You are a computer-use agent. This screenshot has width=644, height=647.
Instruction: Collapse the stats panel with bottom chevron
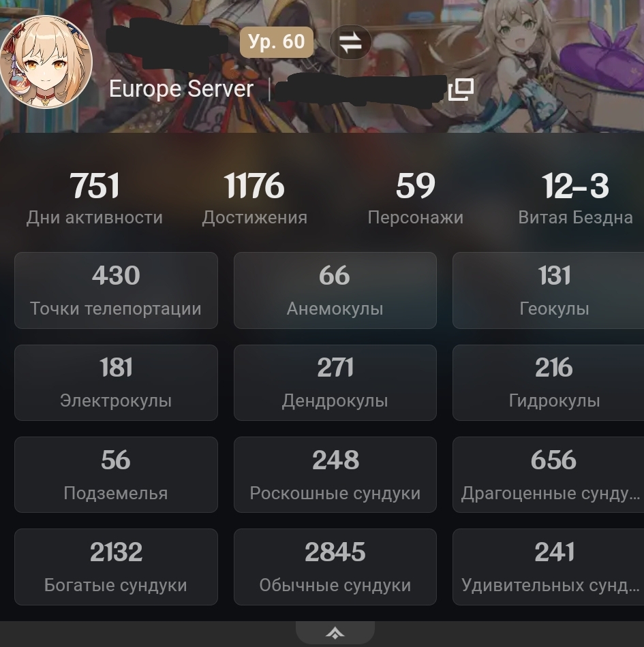[335, 633]
